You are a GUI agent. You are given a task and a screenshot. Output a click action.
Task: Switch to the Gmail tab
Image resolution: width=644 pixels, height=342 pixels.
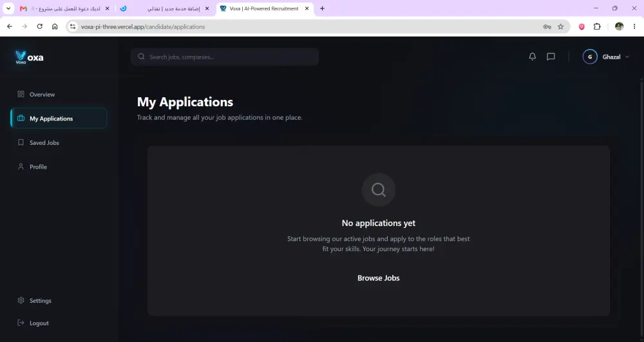point(64,8)
